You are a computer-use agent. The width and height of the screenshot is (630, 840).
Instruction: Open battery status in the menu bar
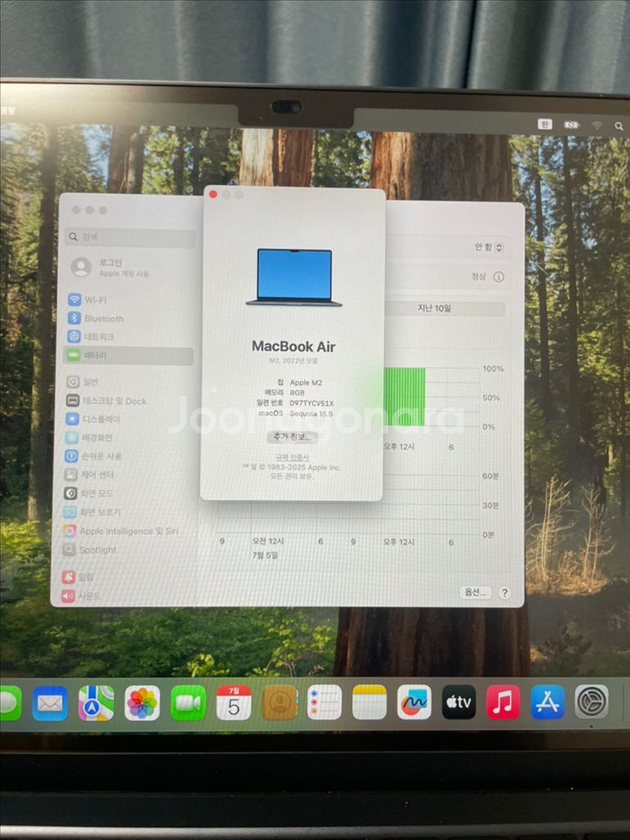point(571,125)
